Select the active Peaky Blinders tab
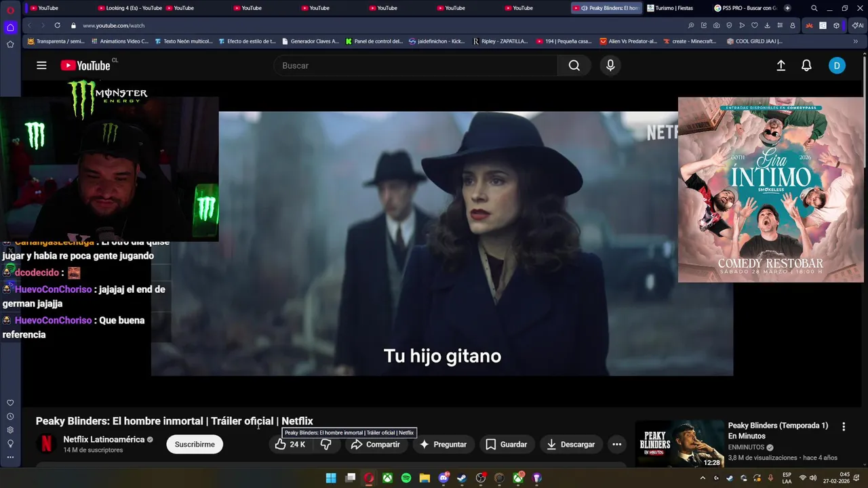 606,8
